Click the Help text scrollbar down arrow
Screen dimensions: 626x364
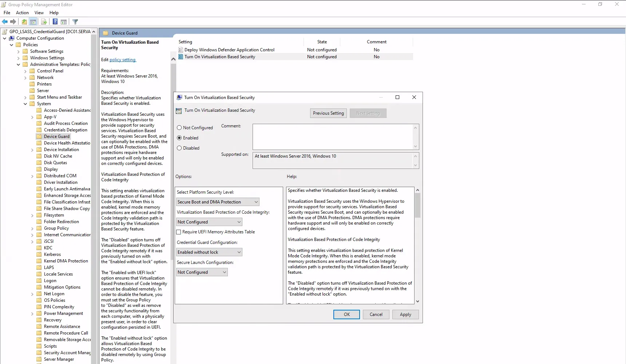tap(417, 301)
